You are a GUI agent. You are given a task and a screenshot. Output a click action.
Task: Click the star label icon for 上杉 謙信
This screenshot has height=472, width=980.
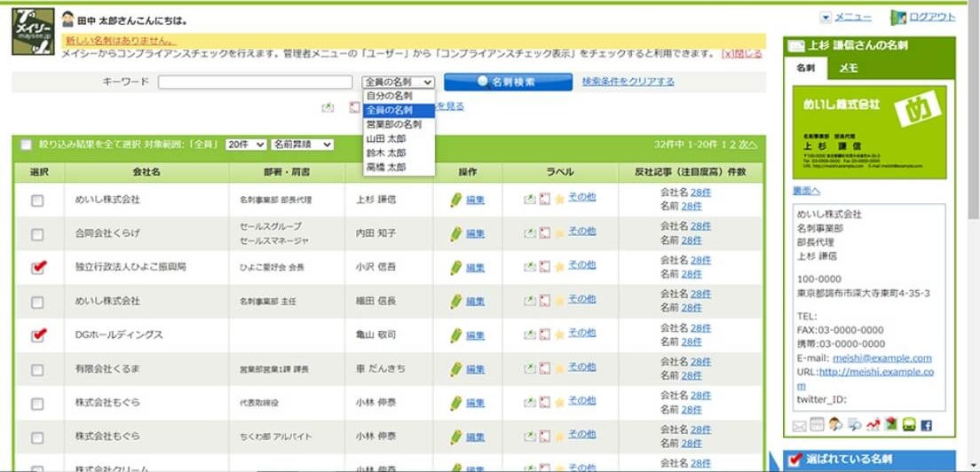pyautogui.click(x=559, y=200)
